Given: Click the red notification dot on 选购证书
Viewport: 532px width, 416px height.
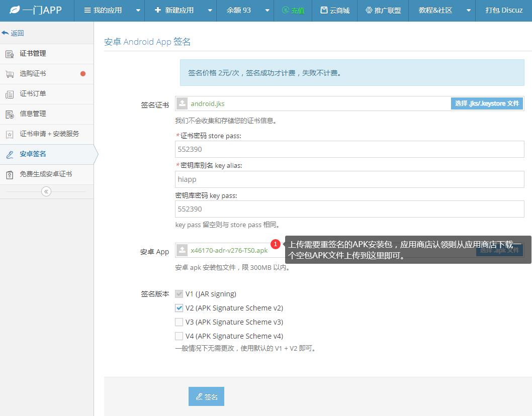Looking at the screenshot, I should pyautogui.click(x=83, y=73).
